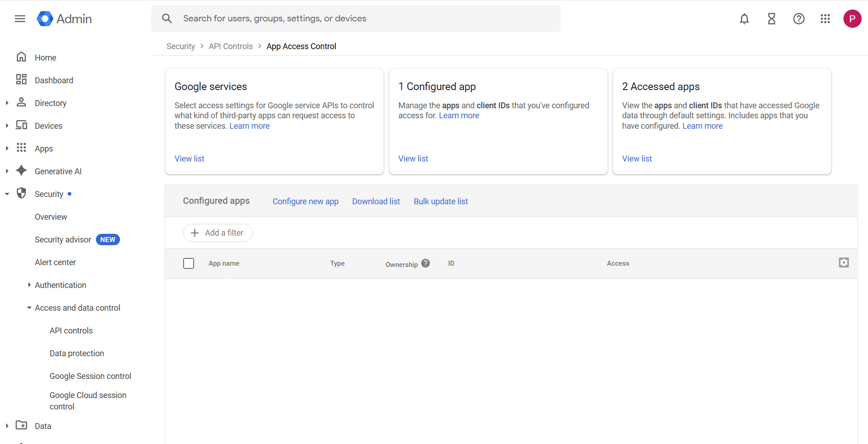Select all apps checkbox in table header

189,263
